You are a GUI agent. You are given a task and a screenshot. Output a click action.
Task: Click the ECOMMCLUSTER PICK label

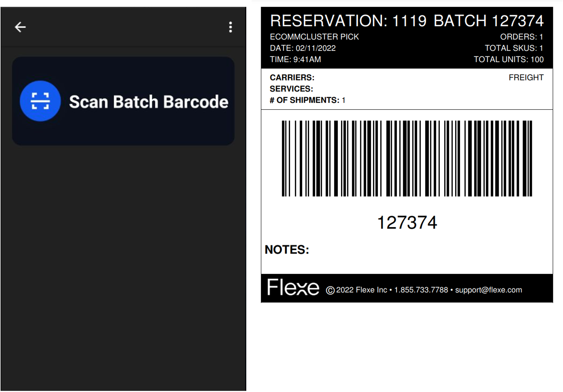314,37
